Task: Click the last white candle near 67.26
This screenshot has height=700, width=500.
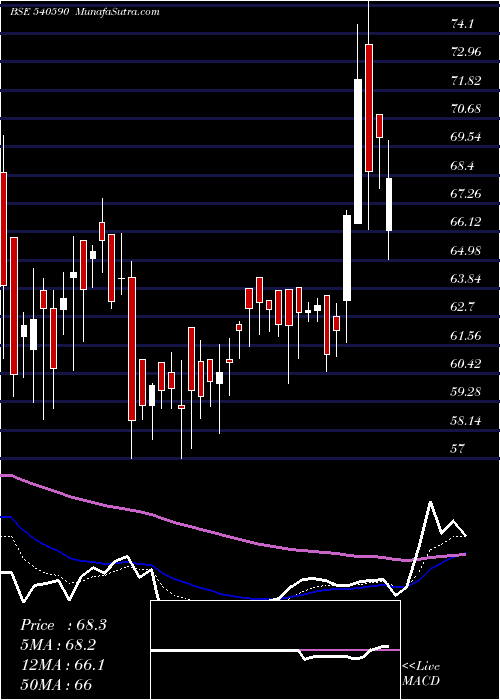Action: coord(389,204)
